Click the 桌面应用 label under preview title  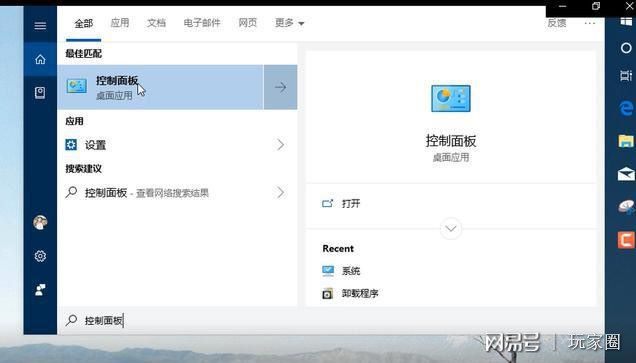pyautogui.click(x=451, y=157)
